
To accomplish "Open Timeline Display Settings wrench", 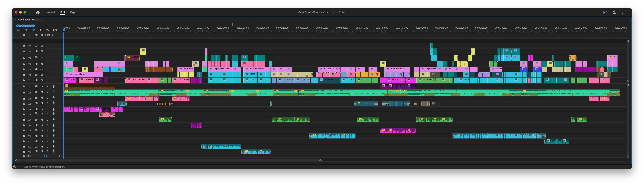I will (48, 30).
